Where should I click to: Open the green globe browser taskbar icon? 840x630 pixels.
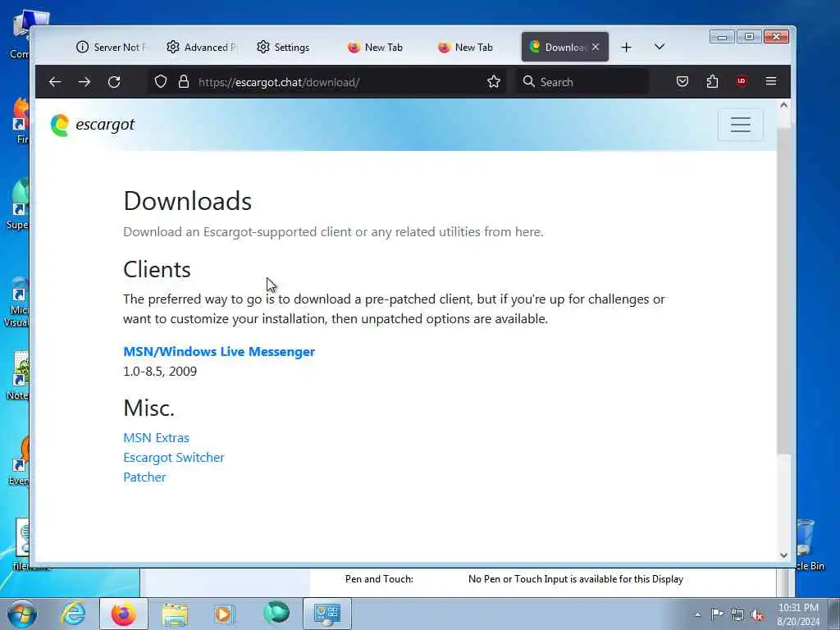(x=276, y=614)
